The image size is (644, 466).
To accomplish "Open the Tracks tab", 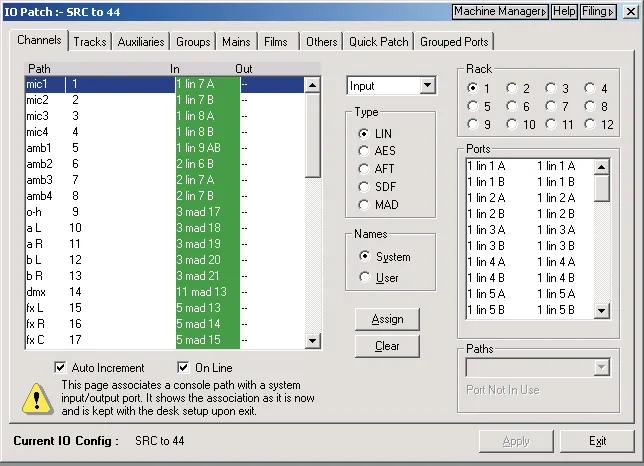I will click(90, 41).
